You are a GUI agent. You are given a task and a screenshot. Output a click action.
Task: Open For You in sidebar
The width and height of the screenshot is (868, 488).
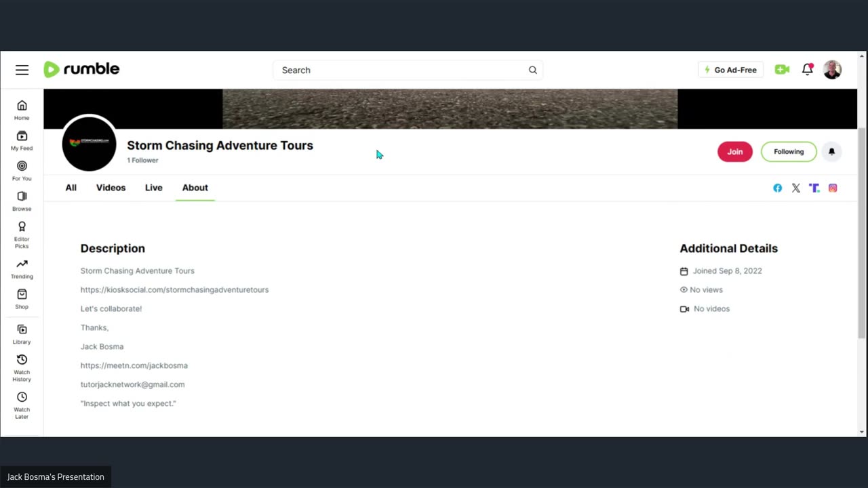pyautogui.click(x=22, y=171)
